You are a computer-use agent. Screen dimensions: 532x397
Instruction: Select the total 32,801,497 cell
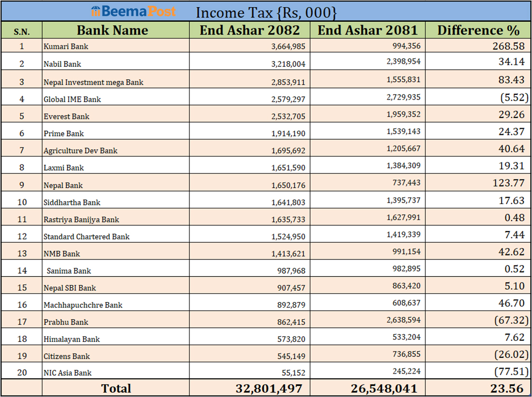269,388
